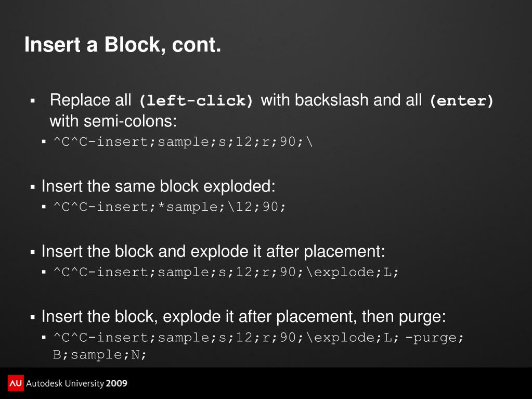Click the text with semi-colons:
The image size is (532, 399).
tap(113, 121)
